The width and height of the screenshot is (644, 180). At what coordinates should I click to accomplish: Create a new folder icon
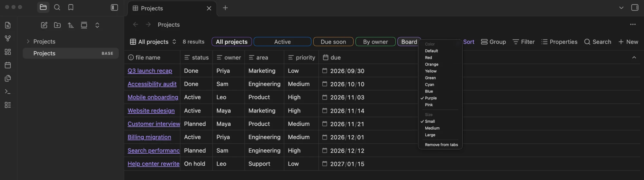[57, 25]
